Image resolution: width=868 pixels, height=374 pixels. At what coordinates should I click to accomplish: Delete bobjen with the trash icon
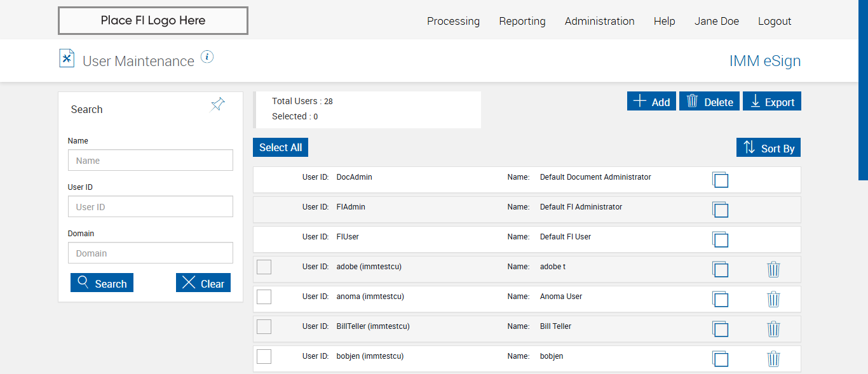pos(773,359)
